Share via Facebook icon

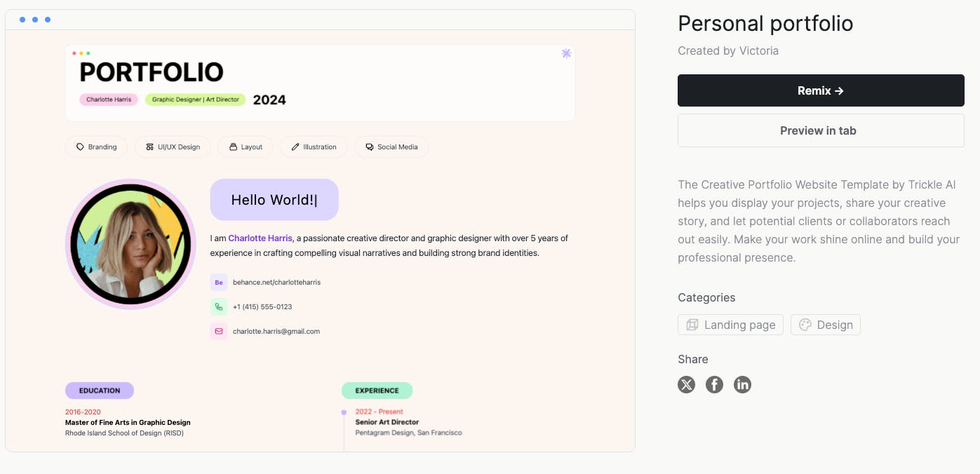(x=714, y=384)
